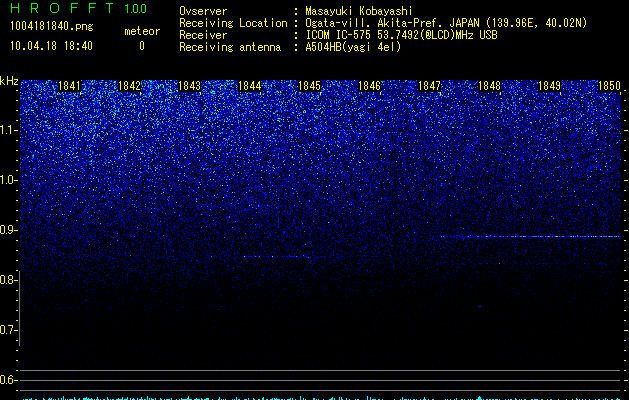Click the Receiving antenna label
Viewport: 629px width, 400px height.
tap(230, 47)
